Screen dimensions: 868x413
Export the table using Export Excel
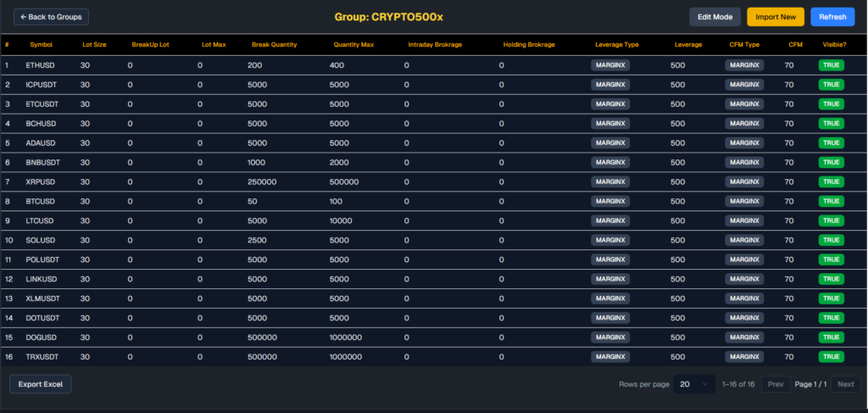[x=41, y=384]
